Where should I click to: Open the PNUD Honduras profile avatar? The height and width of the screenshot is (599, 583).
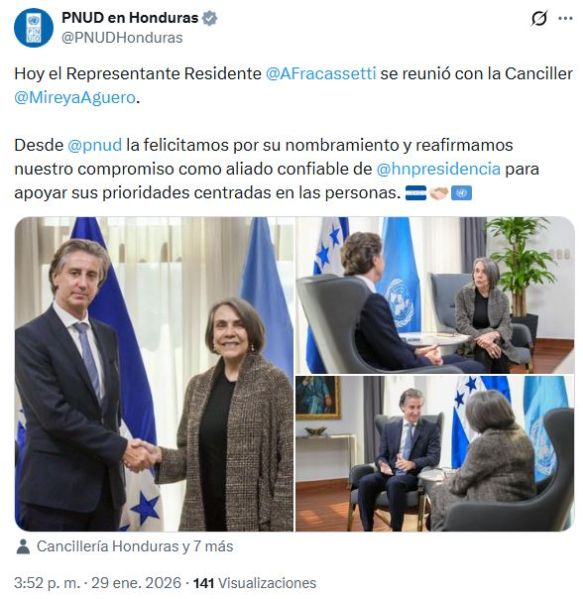click(34, 28)
